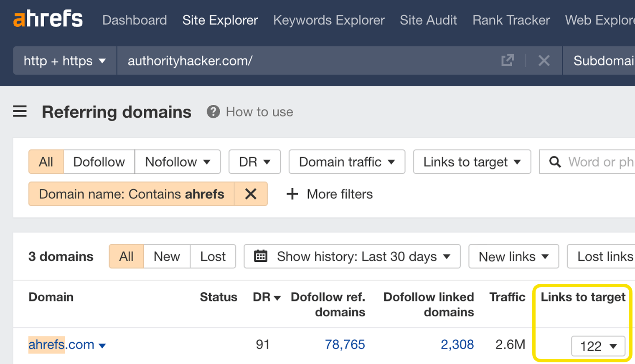Expand the http + https protocol dropdown
This screenshot has width=635, height=364.
(64, 61)
